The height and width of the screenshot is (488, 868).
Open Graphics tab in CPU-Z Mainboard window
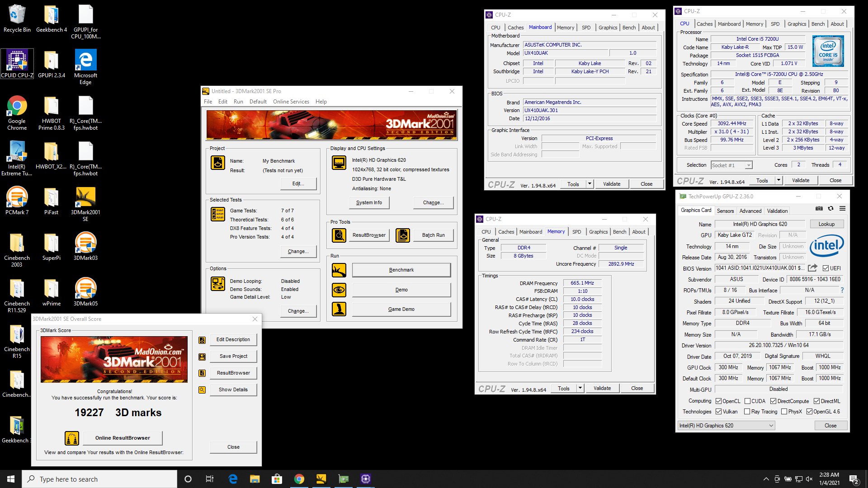(608, 28)
